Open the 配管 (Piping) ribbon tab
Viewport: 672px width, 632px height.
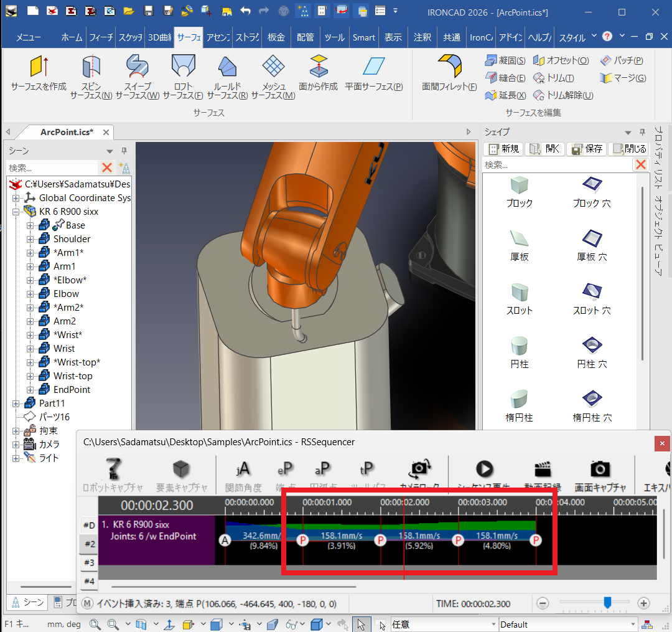point(306,37)
